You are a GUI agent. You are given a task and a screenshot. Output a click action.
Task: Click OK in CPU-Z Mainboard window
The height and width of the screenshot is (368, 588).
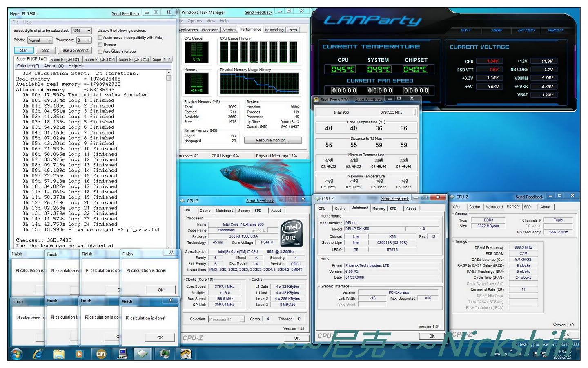click(432, 336)
